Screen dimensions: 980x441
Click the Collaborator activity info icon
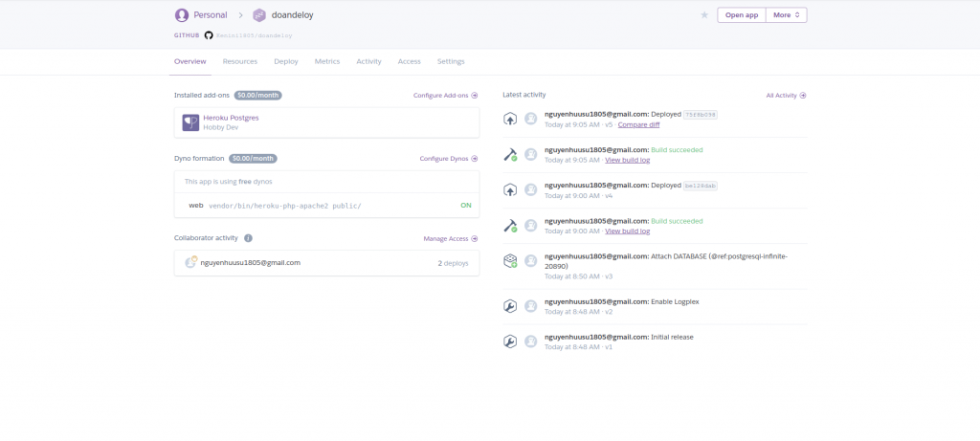pyautogui.click(x=248, y=238)
